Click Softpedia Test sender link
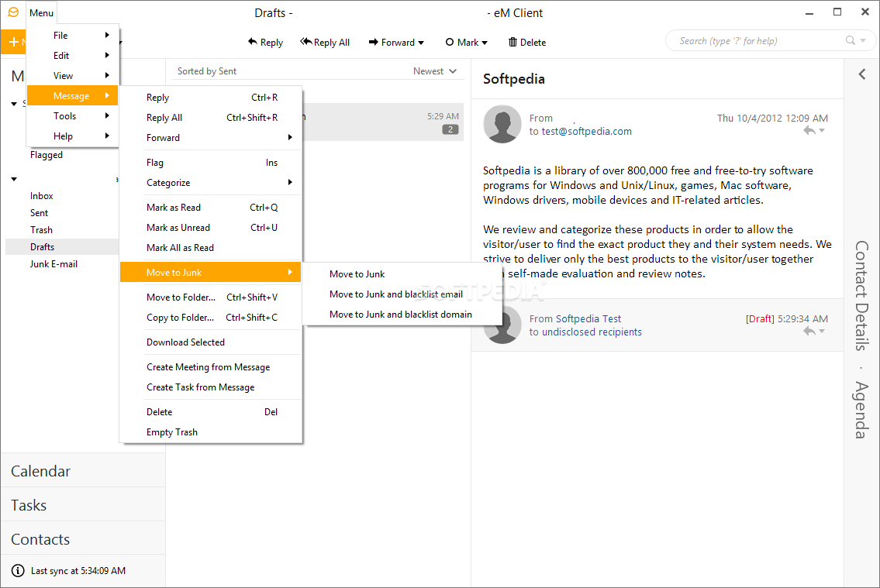This screenshot has width=880, height=588. tap(588, 319)
